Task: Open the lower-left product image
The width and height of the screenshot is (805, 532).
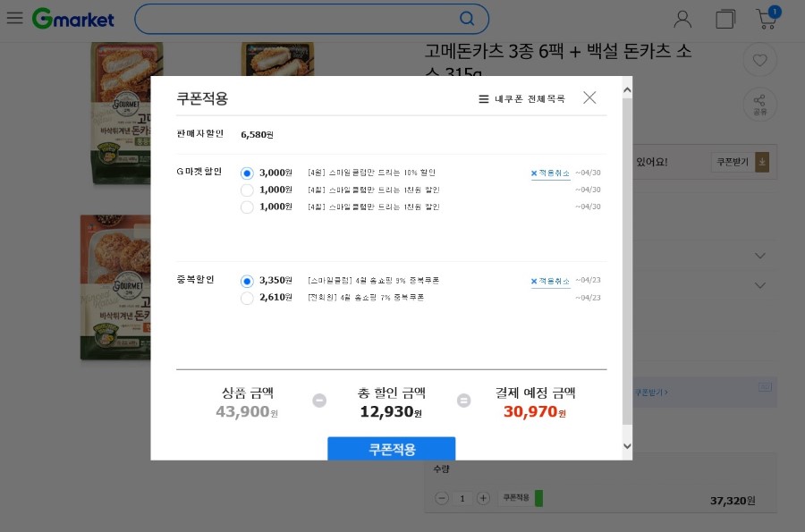Action: click(115, 287)
